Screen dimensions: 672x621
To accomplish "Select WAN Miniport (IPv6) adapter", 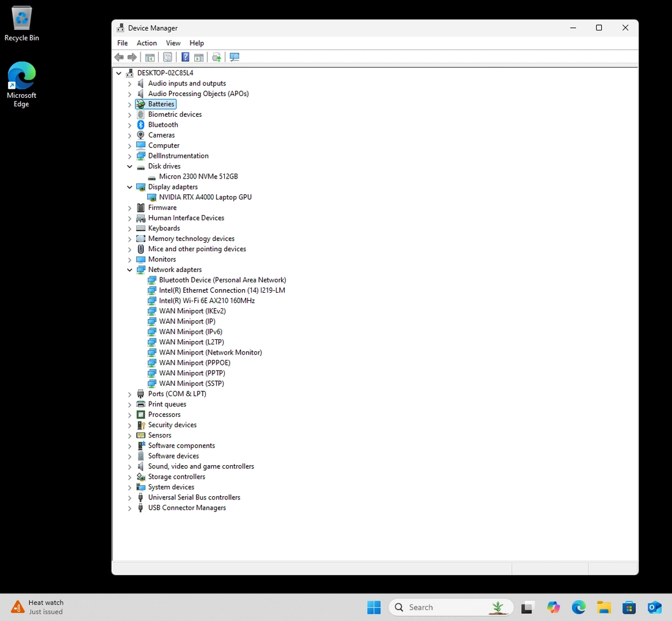I will click(191, 331).
